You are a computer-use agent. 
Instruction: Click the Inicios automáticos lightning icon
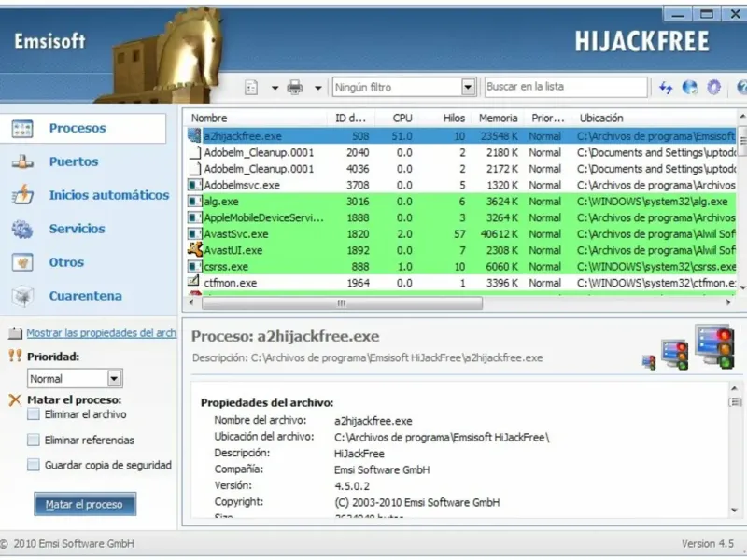point(22,195)
